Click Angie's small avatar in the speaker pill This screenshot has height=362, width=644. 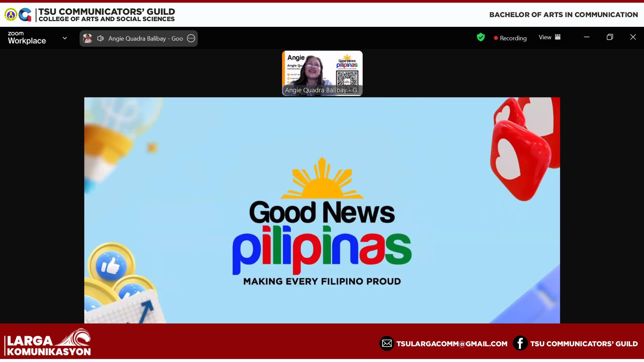click(88, 39)
